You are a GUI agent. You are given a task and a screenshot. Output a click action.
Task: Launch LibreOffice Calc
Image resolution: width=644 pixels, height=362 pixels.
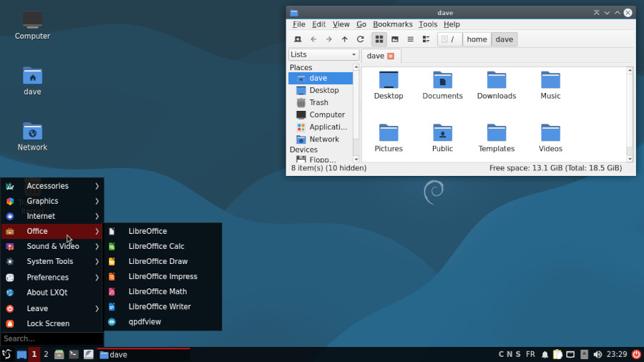[163, 246]
